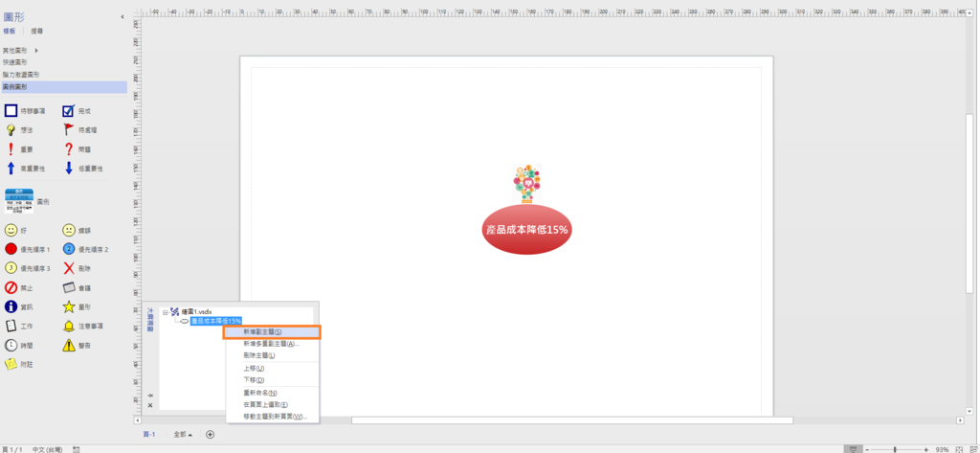Select the 待辦事項 empty checkbox shape
Screen dimensions: 980x453
(11, 111)
